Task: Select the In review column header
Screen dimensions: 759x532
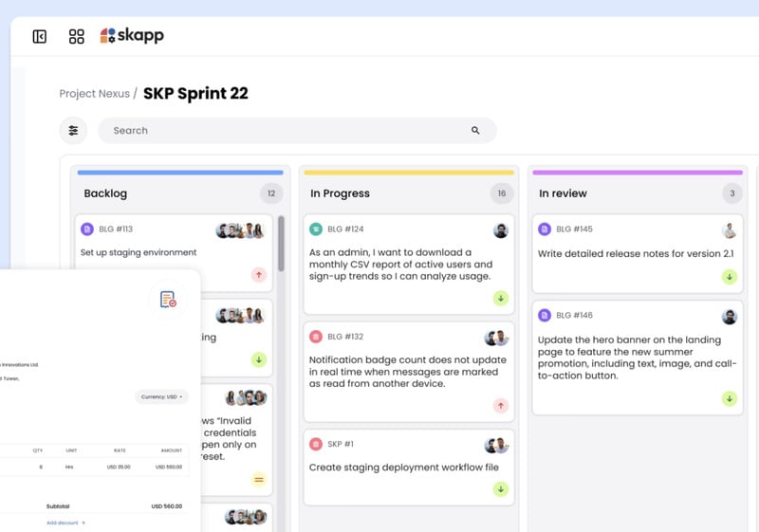Action: coord(563,193)
